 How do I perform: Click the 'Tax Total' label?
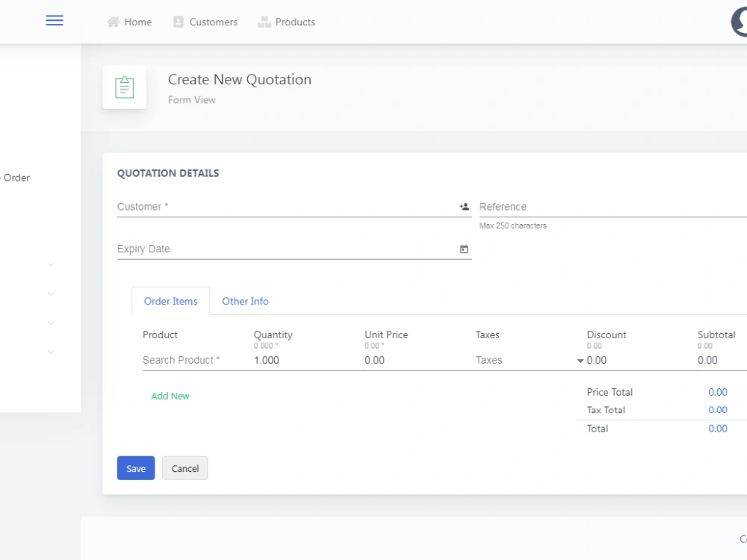[x=606, y=410]
